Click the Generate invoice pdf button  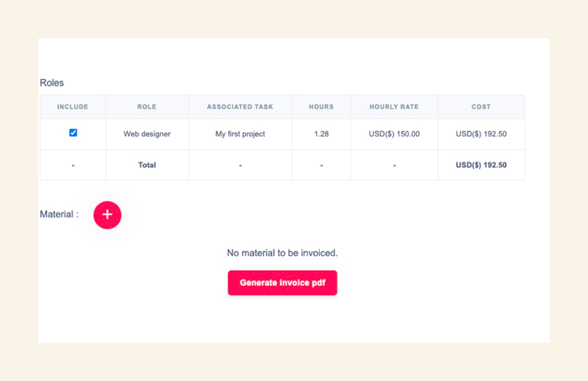click(x=282, y=282)
